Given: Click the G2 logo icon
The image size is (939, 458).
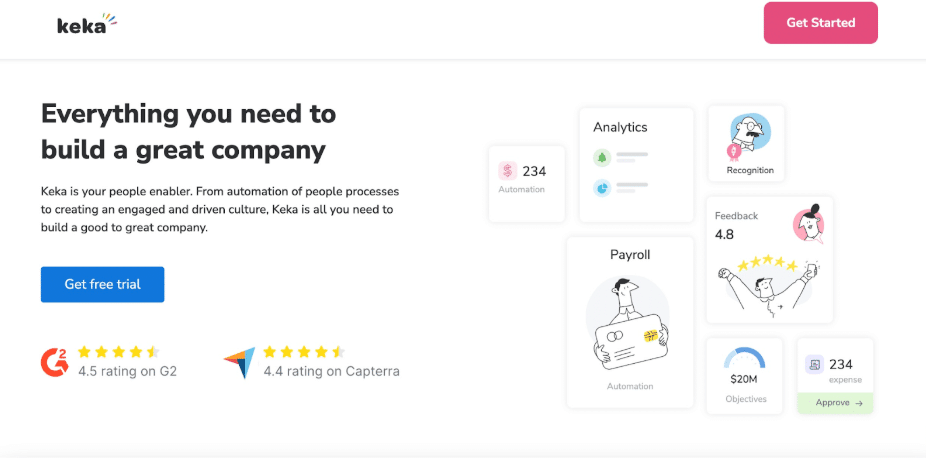Looking at the screenshot, I should [54, 362].
